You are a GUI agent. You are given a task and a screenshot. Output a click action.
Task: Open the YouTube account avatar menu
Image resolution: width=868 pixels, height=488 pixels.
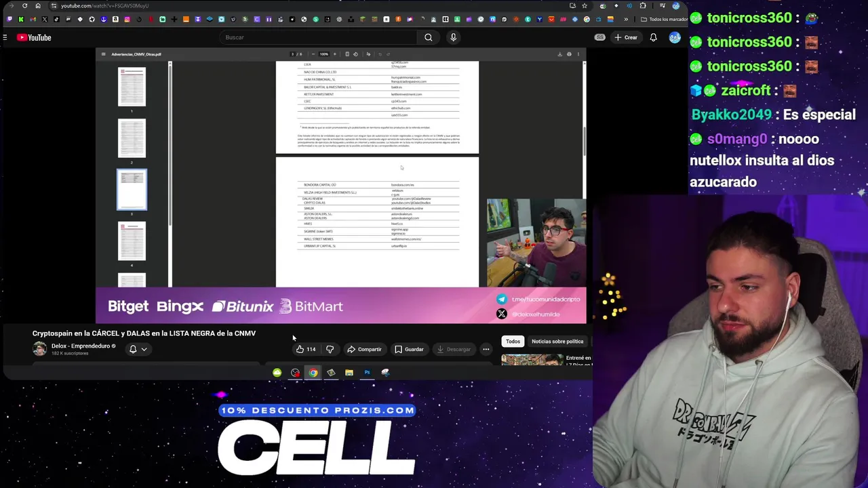coord(675,37)
